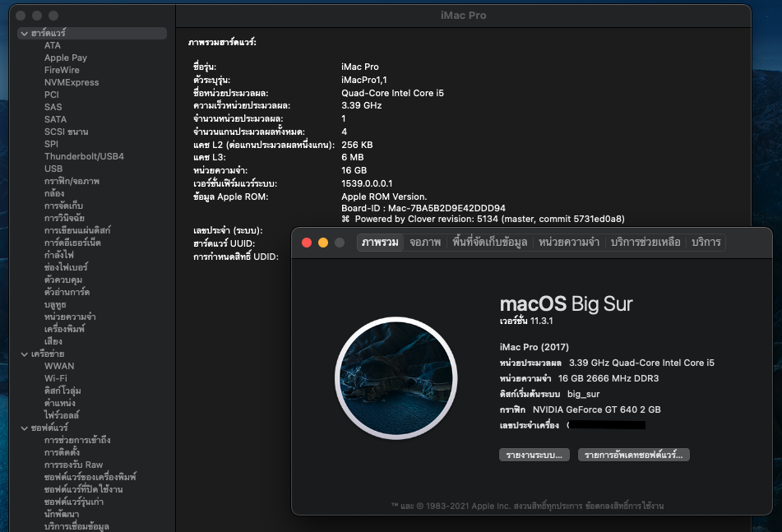
Task: Select การติดตั้ง in the sidebar
Action: click(62, 452)
